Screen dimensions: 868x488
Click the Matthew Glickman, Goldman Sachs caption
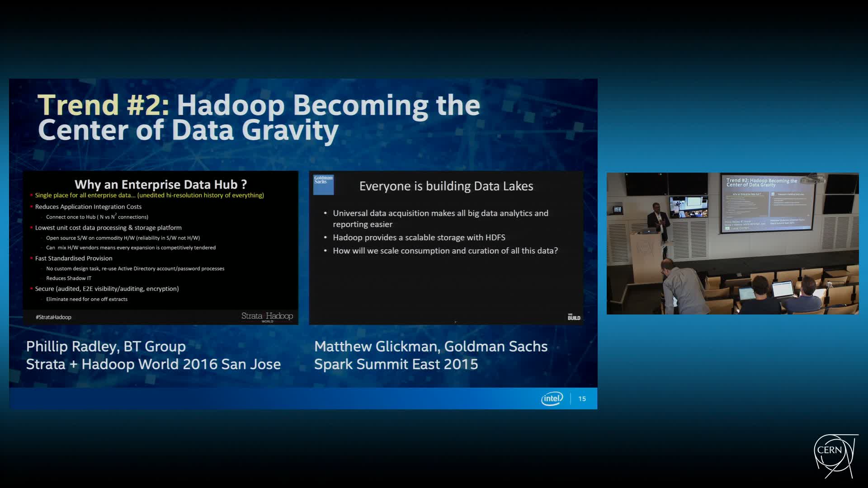coord(430,346)
